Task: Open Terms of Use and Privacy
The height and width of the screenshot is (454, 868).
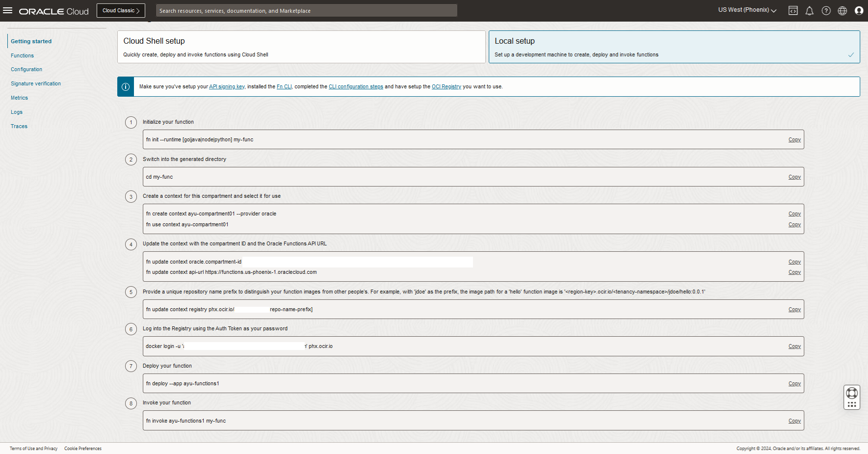Action: point(33,449)
